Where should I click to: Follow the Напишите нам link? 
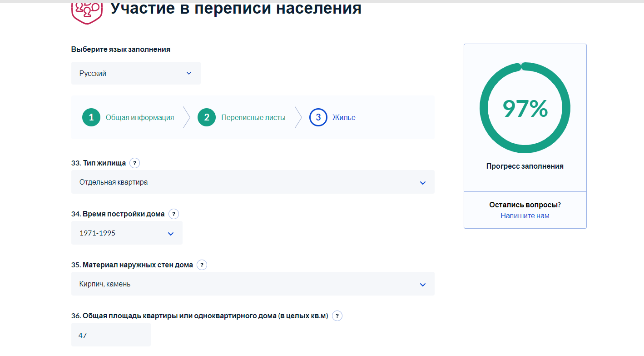pos(525,216)
